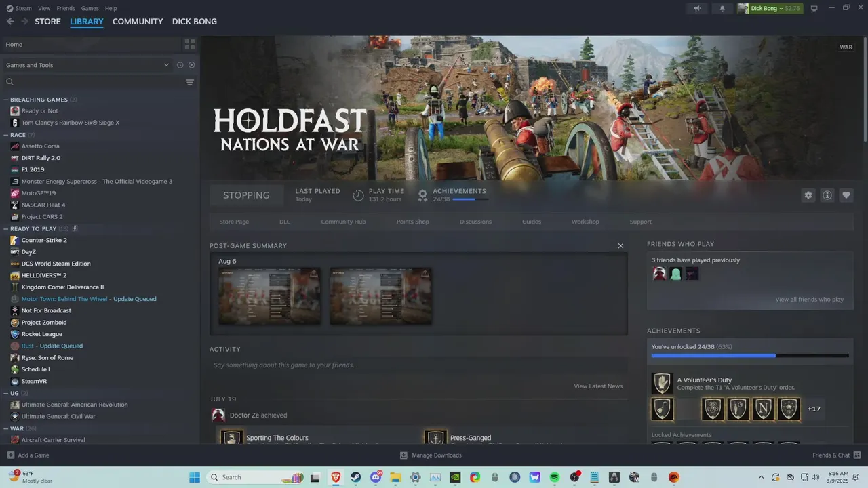Open the first Aug 6 screenshot thumbnail
Image resolution: width=868 pixels, height=488 pixels.
click(x=269, y=296)
